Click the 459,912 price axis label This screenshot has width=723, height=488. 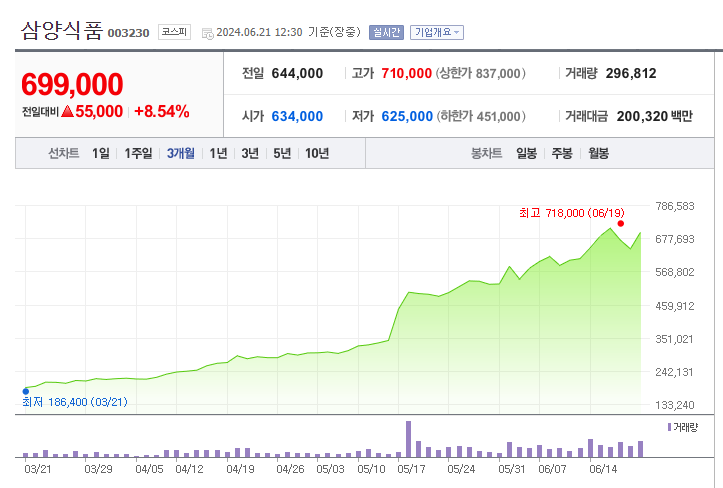pos(675,306)
